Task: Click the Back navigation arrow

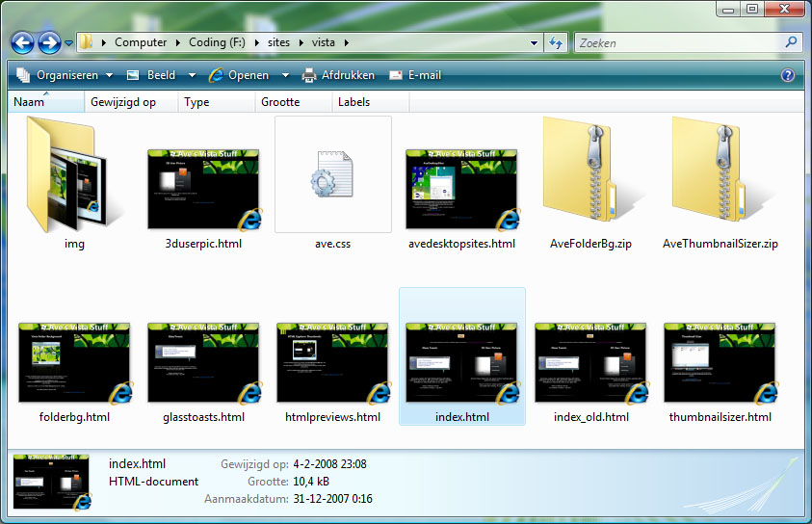Action: click(x=23, y=42)
